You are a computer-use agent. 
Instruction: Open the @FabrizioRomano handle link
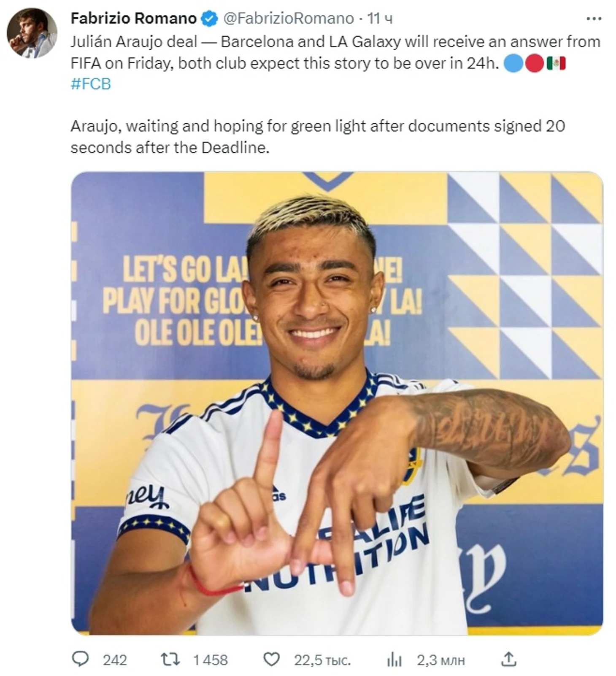point(288,18)
